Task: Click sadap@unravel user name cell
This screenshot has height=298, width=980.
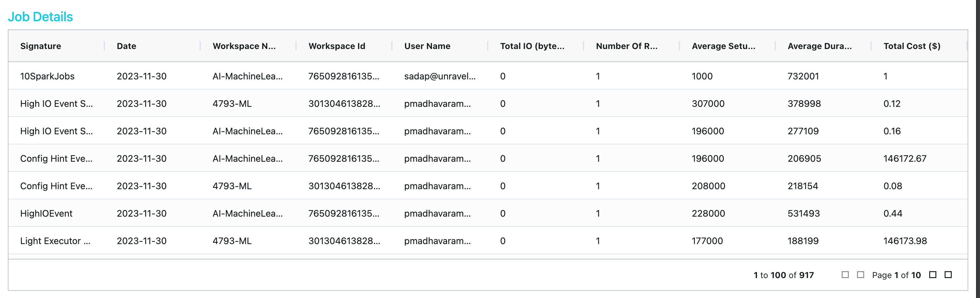Action: [440, 76]
